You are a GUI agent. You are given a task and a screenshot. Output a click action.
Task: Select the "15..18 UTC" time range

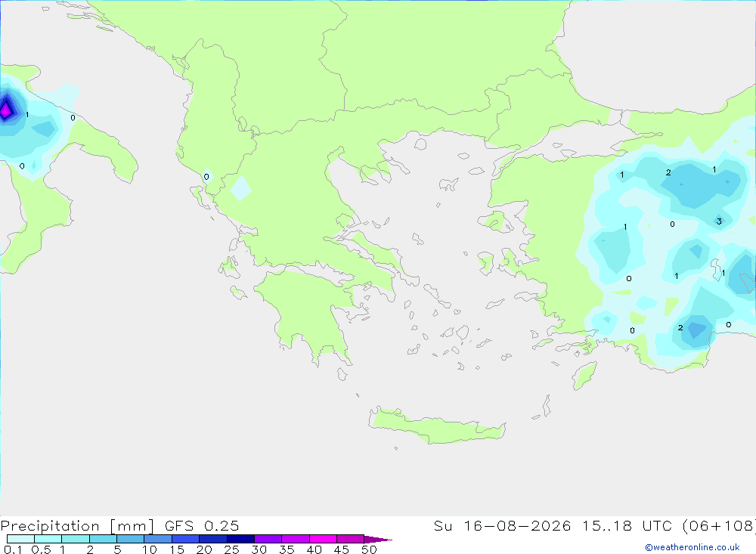[x=627, y=525]
